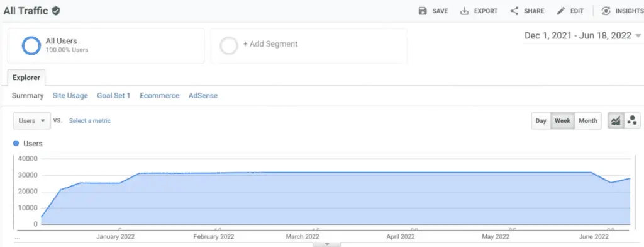
Task: Open the Users metric dropdown
Action: pos(32,121)
